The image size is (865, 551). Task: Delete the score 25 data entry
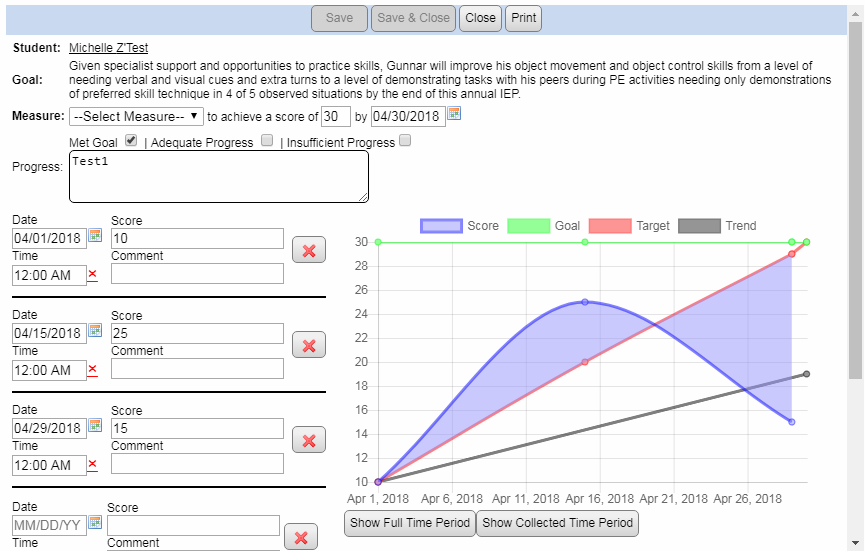pos(308,345)
